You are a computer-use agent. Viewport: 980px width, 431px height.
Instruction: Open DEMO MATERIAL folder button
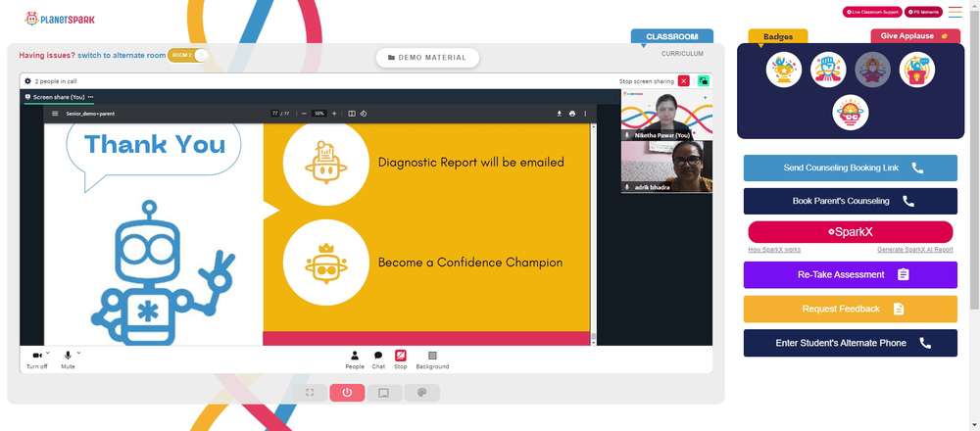coord(427,58)
